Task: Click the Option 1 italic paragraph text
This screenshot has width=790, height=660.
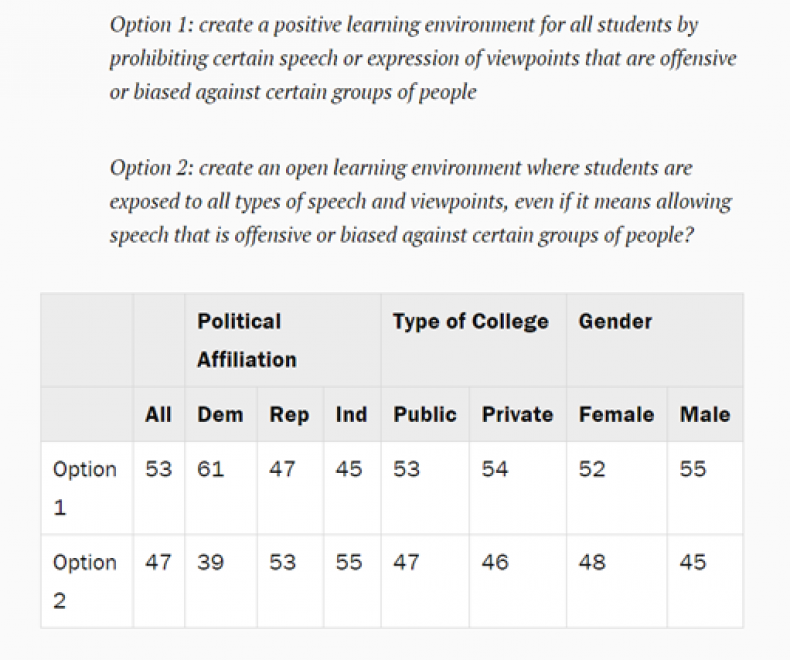Action: pos(423,58)
